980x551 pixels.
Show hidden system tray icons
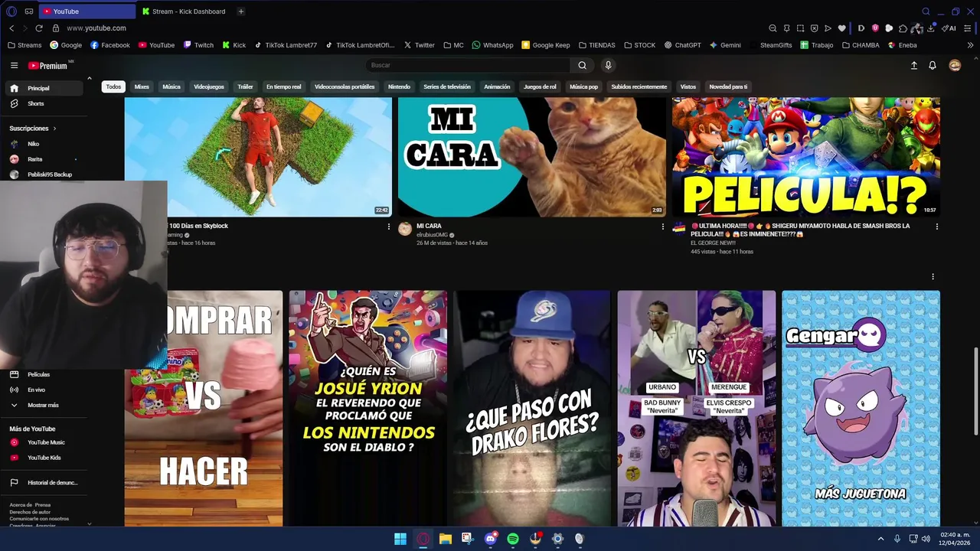[880, 539]
